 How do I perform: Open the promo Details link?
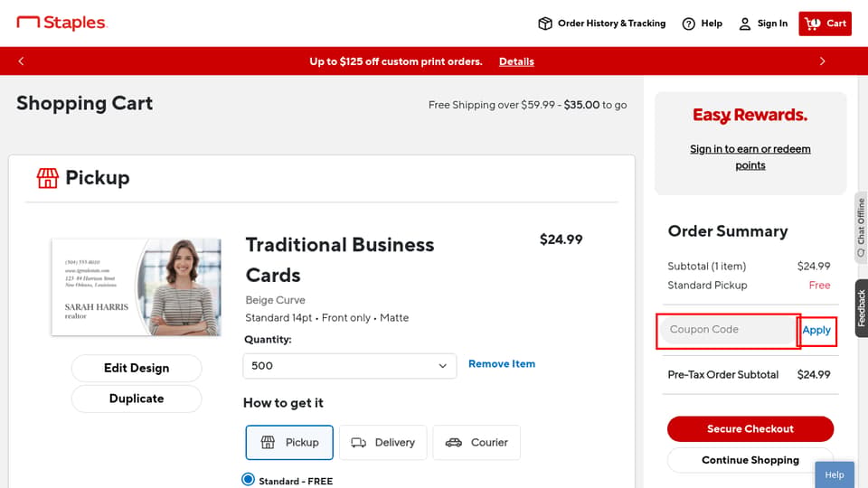[516, 61]
